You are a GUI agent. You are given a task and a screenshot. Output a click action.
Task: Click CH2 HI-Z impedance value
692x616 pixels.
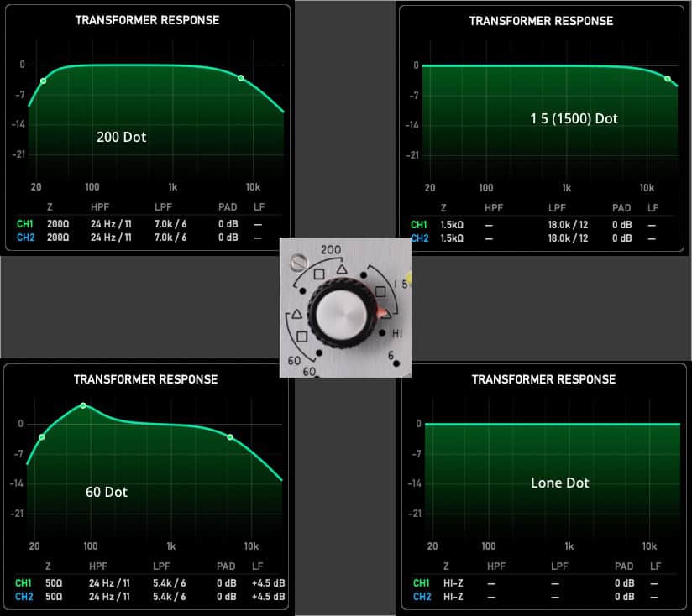pos(453,597)
